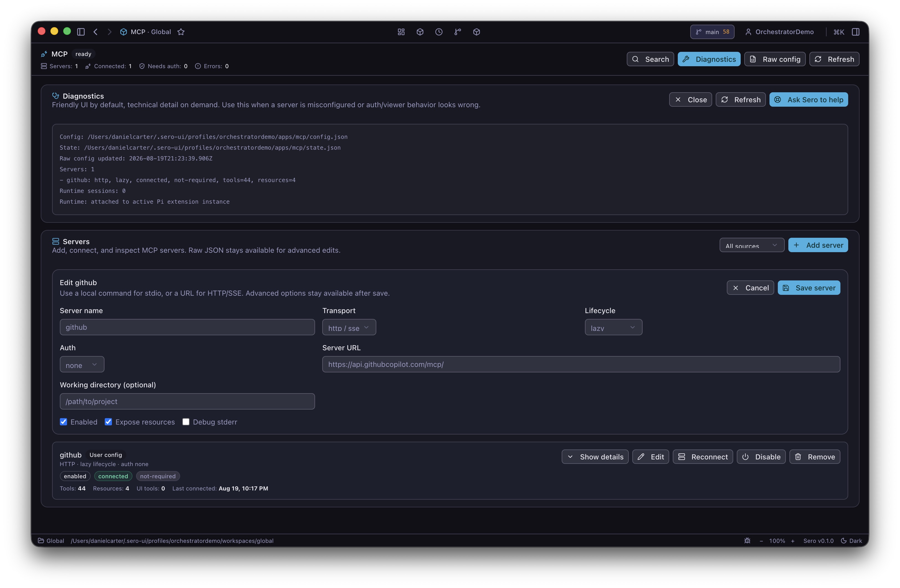Click the Config path line in diagnostics
Screen dimensions: 900x588
pos(203,137)
